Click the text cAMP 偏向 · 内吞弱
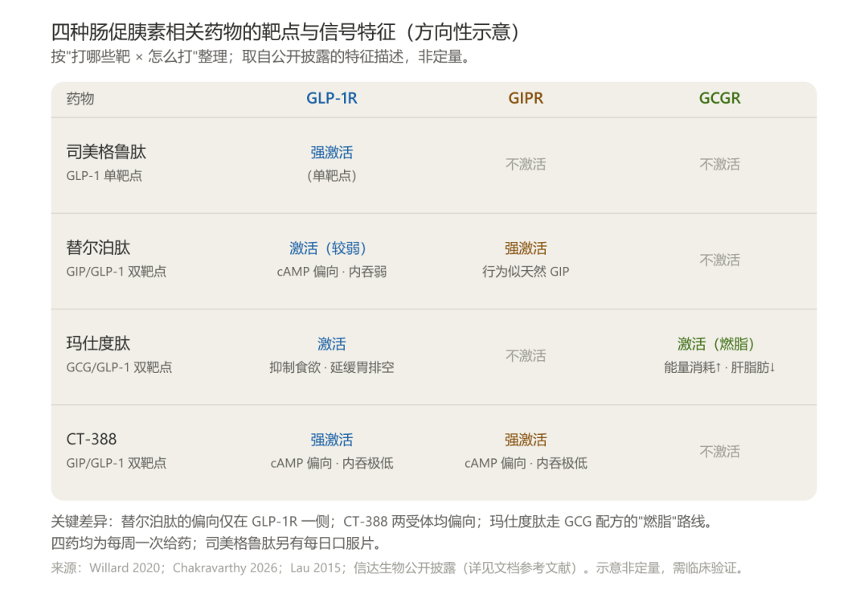868x590 pixels. click(332, 272)
